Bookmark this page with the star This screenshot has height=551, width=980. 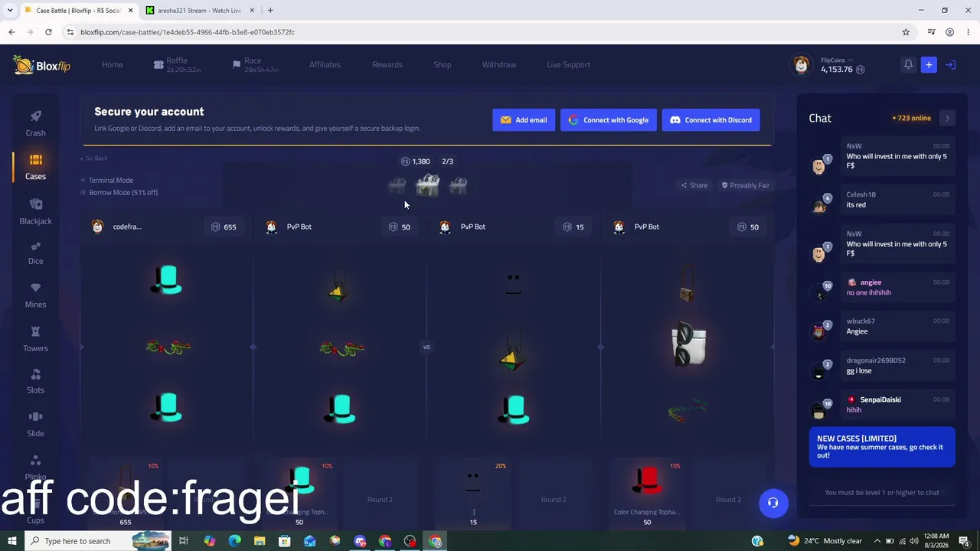[906, 32]
